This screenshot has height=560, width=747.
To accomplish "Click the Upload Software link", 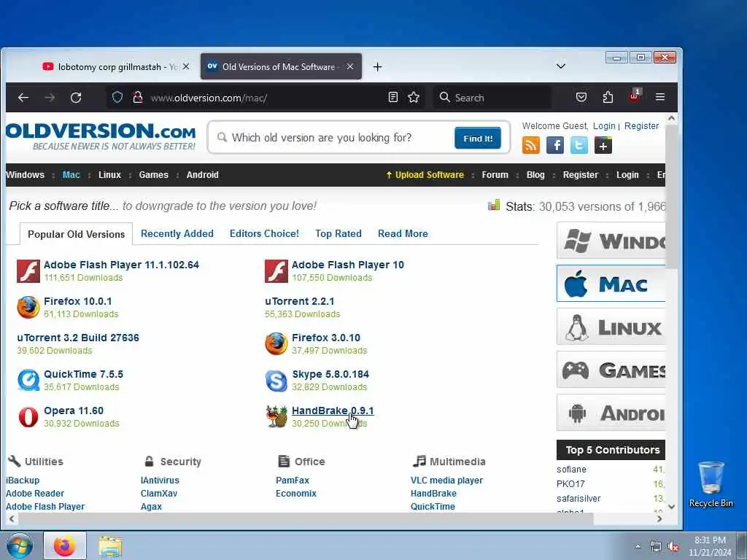I will (x=425, y=175).
